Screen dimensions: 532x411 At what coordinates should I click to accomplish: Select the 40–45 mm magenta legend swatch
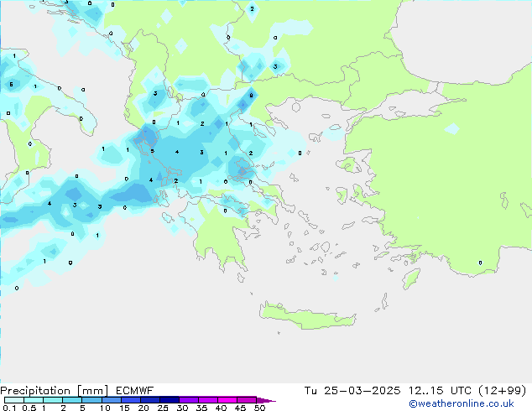[227, 400]
